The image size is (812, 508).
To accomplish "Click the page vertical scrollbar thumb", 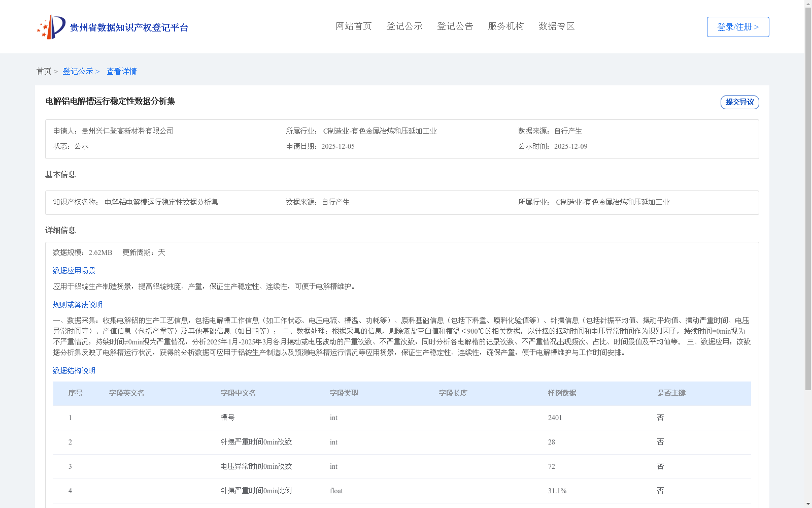I will pos(808,199).
